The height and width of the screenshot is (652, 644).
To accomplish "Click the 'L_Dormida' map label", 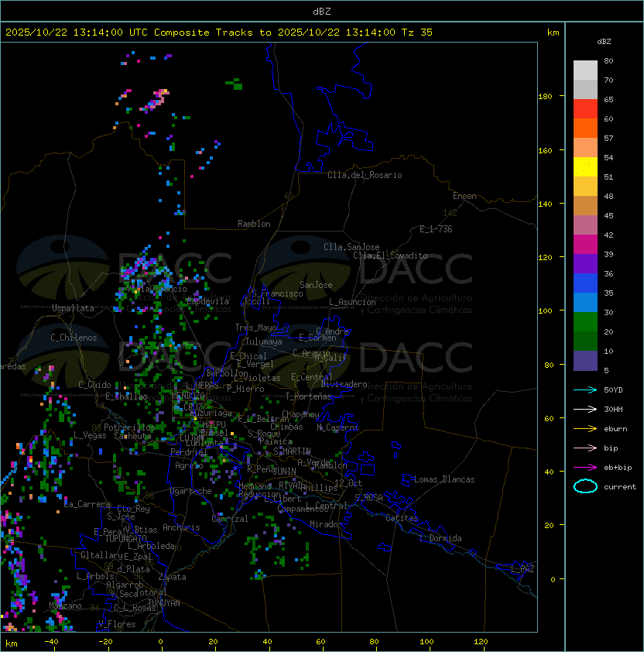I will pyautogui.click(x=440, y=538).
